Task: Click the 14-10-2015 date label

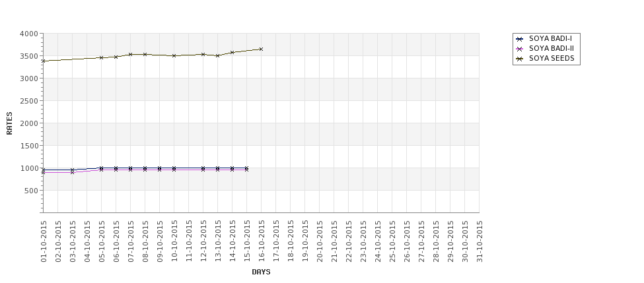Action: pos(233,241)
